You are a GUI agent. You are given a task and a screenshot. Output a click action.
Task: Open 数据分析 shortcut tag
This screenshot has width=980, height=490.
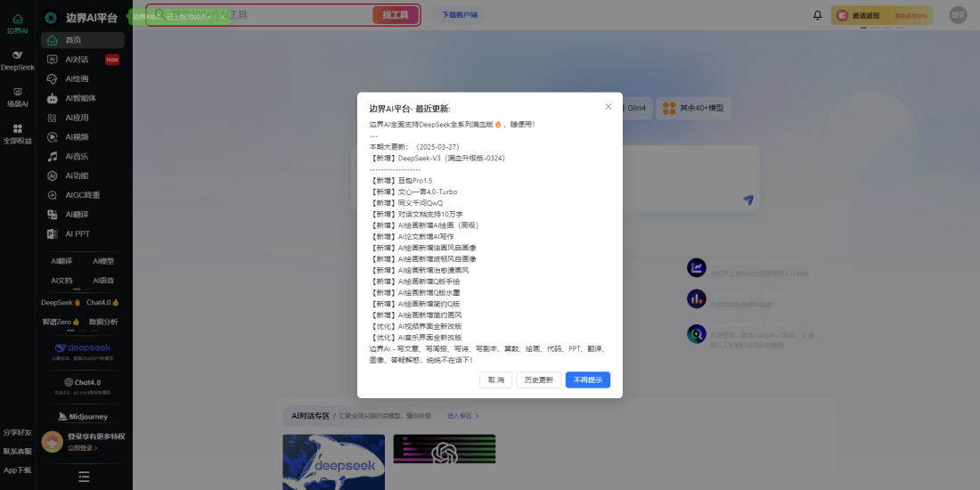[103, 322]
